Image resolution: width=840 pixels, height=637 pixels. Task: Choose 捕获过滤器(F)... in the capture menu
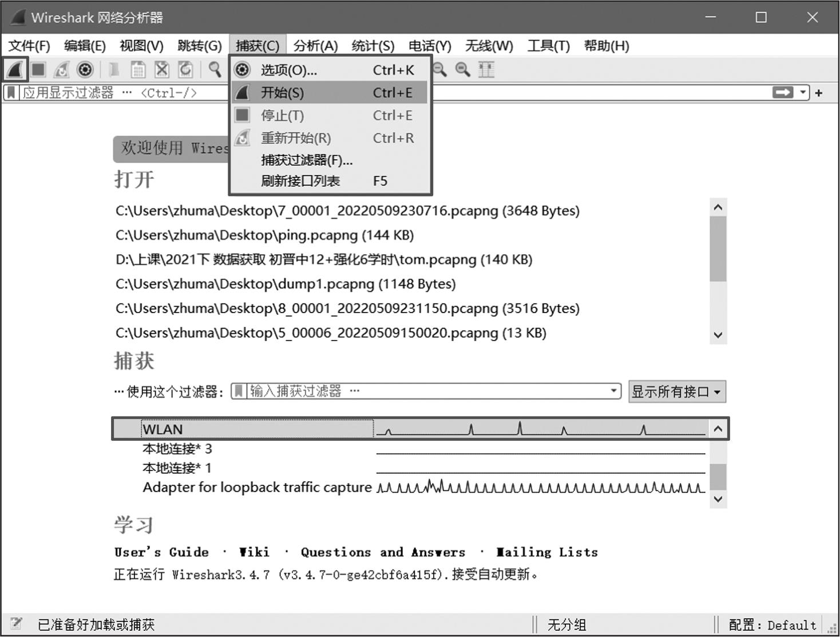point(330,160)
